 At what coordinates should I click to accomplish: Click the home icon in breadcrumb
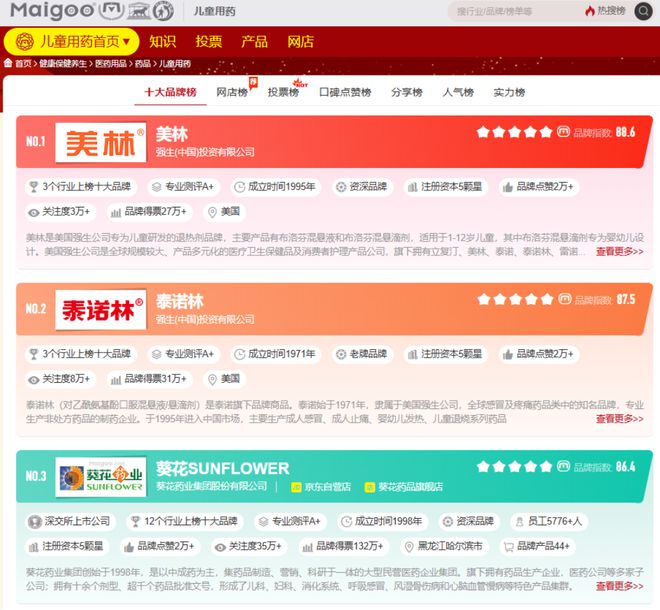tap(8, 63)
